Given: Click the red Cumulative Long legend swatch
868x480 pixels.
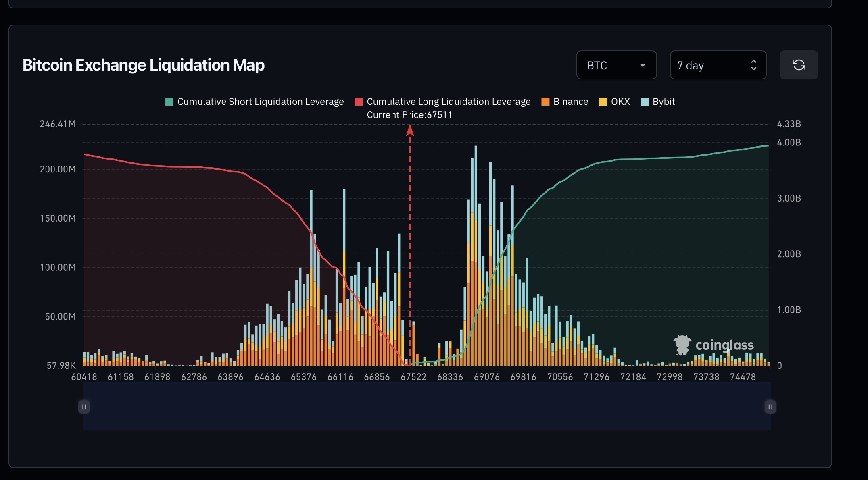Looking at the screenshot, I should click(359, 102).
